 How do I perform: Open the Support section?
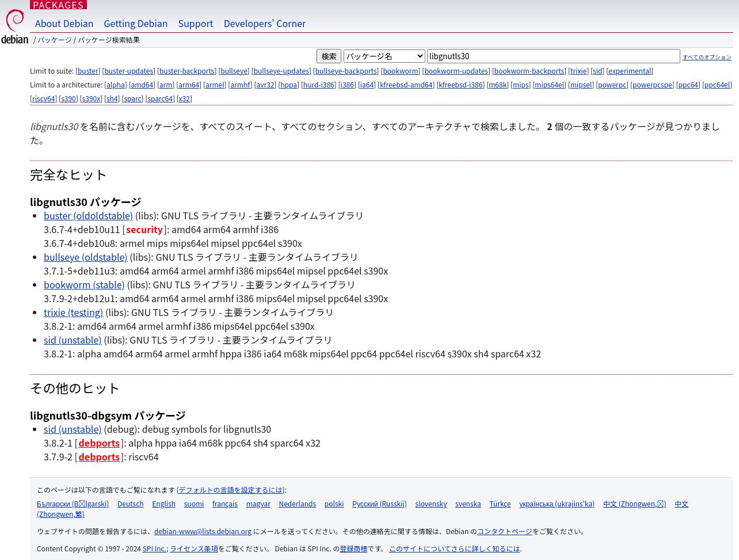pyautogui.click(x=196, y=24)
